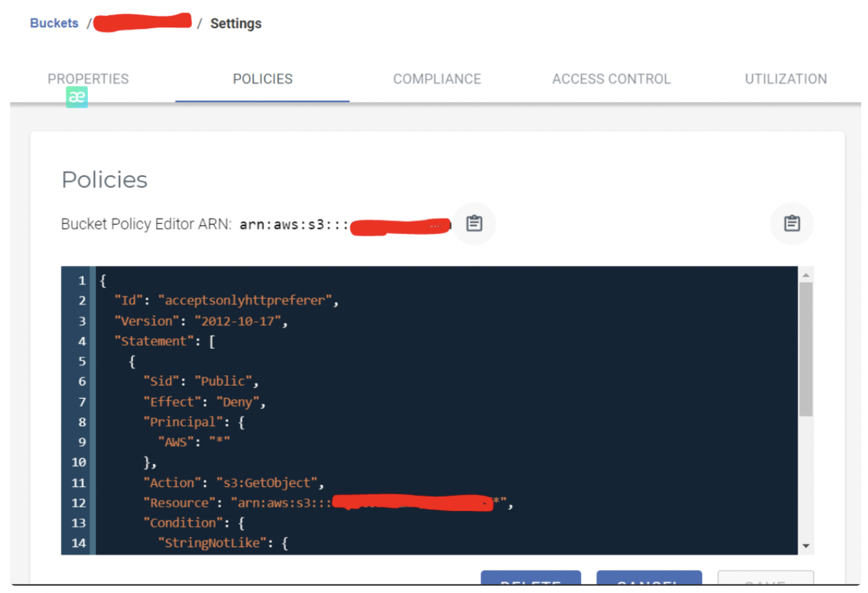Go to the Access Control tab
The image size is (868, 593).
click(x=612, y=79)
